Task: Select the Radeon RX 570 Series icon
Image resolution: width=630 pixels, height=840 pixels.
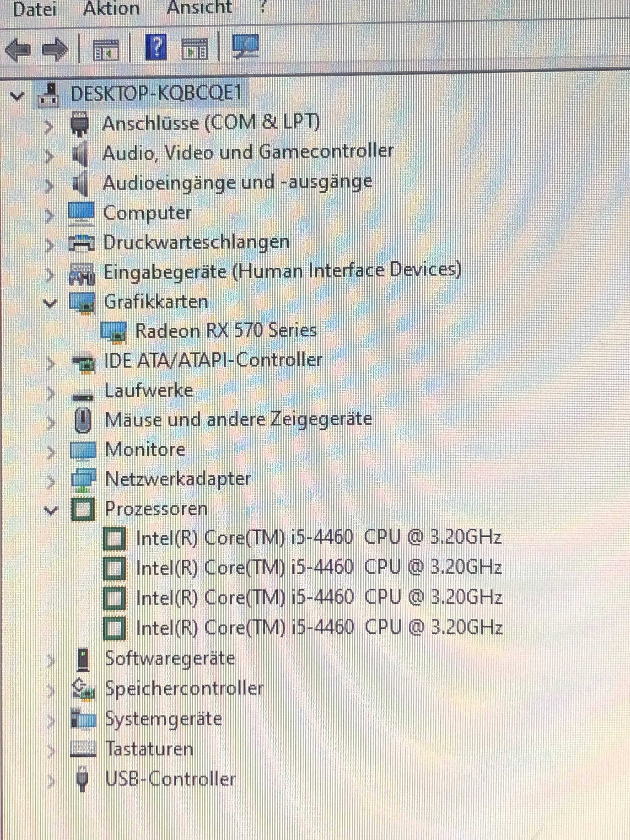Action: [113, 331]
